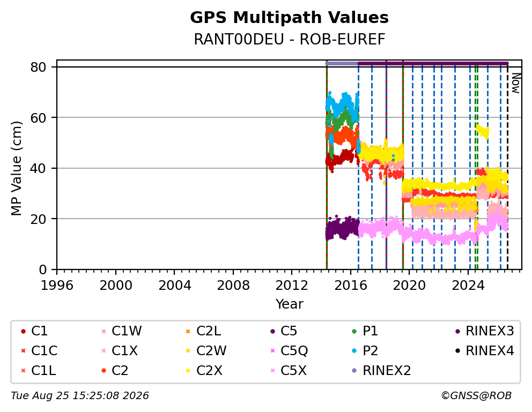Click the 2024 x-axis tick label
532x412 pixels.
468,286
